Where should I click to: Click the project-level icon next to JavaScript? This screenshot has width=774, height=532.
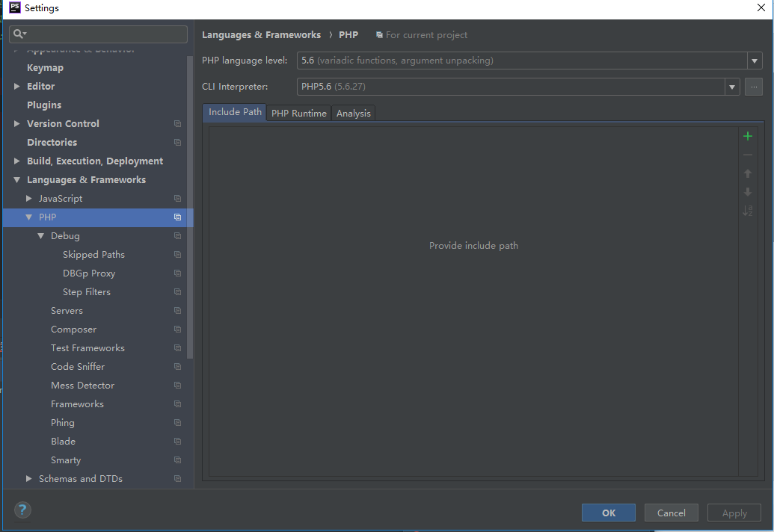(x=178, y=199)
